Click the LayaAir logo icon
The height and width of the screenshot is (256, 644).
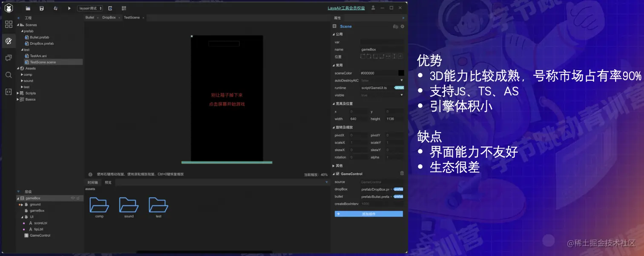(9, 8)
